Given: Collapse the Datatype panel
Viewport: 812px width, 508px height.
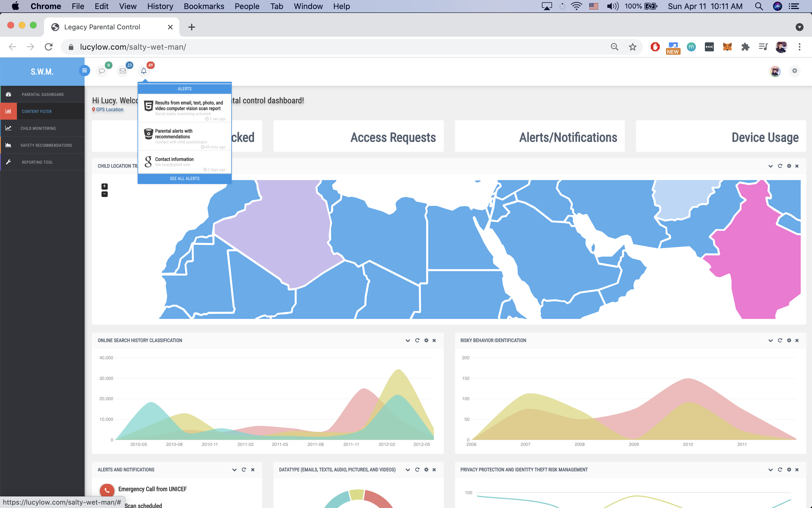Looking at the screenshot, I should (x=408, y=470).
